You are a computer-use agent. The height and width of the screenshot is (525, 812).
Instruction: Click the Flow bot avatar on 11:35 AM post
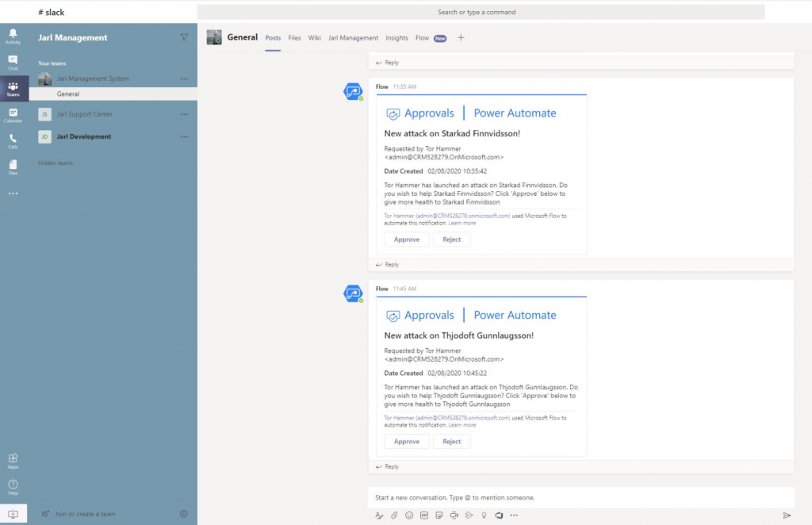point(353,92)
